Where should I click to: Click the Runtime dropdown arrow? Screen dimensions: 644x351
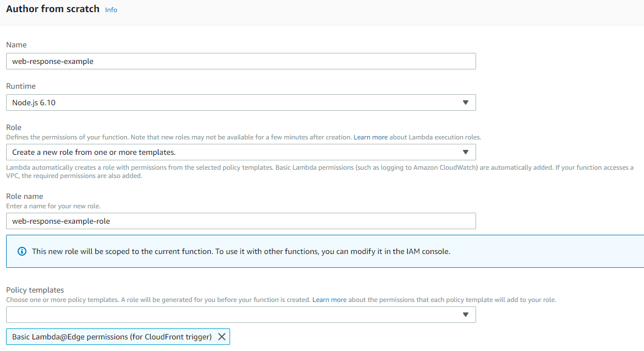click(x=466, y=102)
